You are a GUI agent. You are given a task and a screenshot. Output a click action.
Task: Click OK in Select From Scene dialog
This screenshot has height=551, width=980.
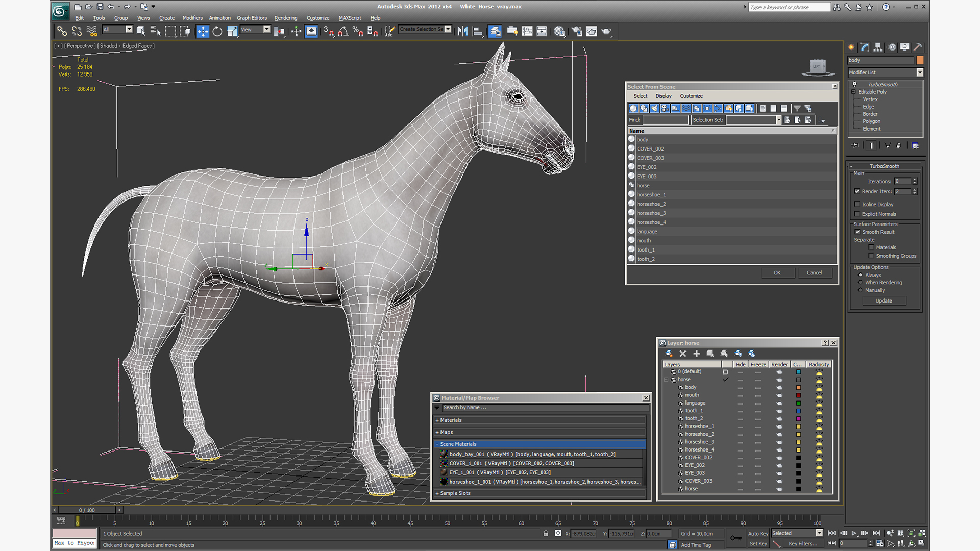coord(777,273)
